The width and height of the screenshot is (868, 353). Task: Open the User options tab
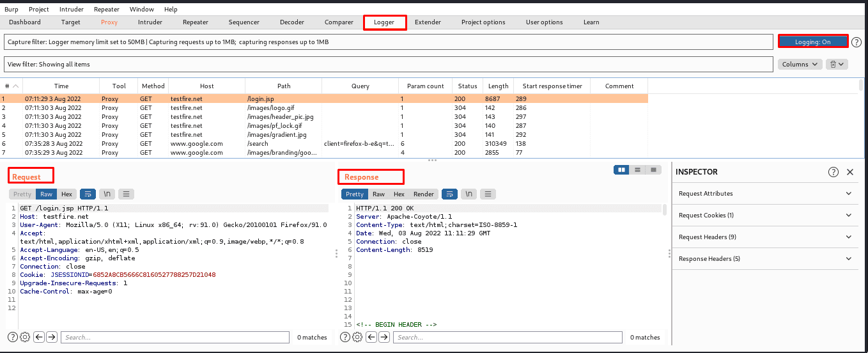click(545, 22)
